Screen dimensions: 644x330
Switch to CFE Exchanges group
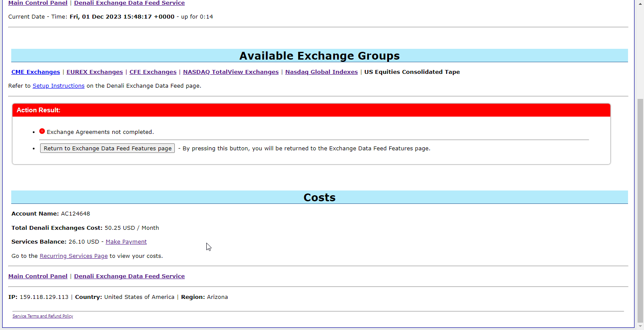tap(153, 72)
